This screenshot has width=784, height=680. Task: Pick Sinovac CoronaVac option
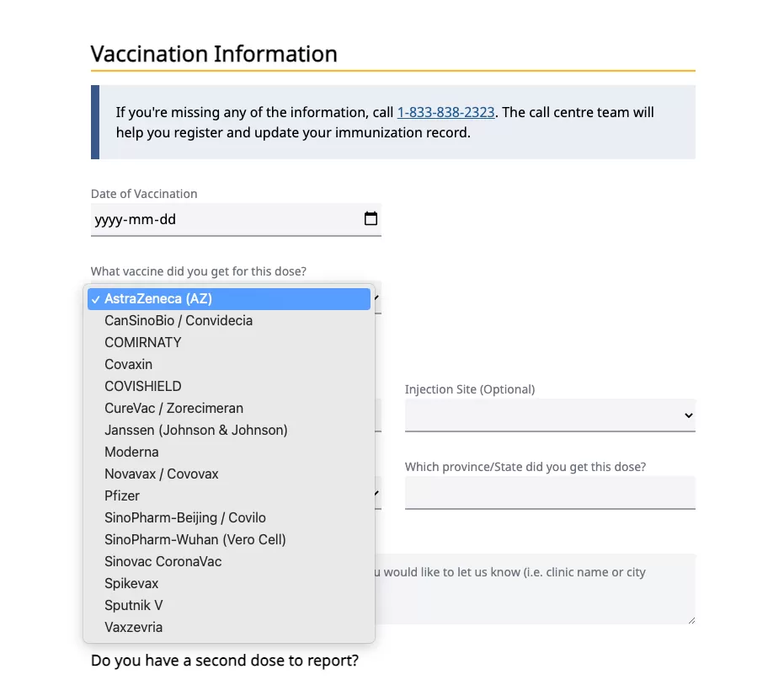pos(229,561)
